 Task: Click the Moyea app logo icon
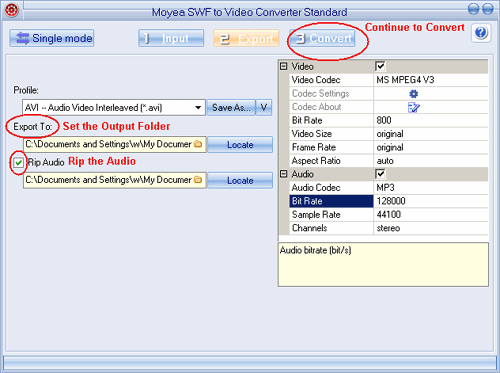coord(12,10)
